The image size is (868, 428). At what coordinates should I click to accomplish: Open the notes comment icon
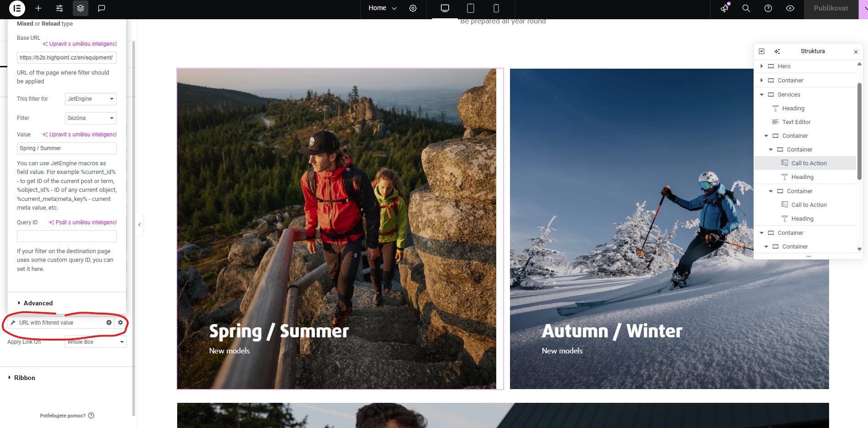click(102, 8)
